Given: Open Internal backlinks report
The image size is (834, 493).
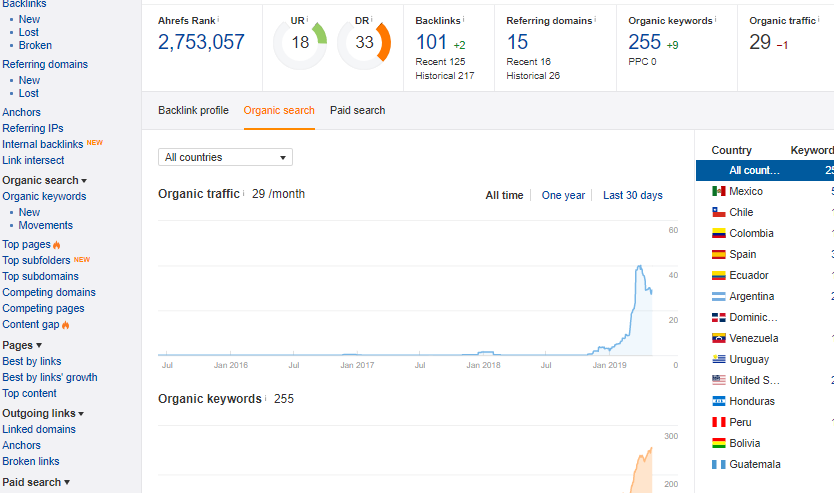Looking at the screenshot, I should (43, 144).
